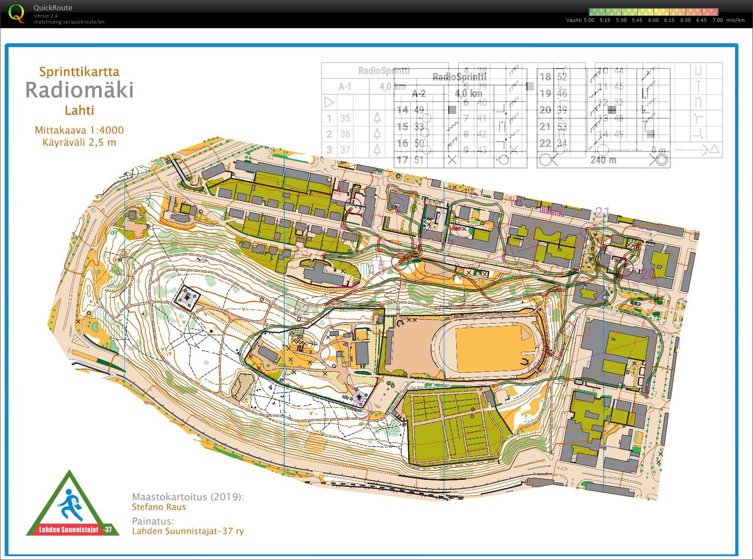Click the Mittakaava 1:4000 scale text
The height and width of the screenshot is (560, 753).
(x=79, y=130)
